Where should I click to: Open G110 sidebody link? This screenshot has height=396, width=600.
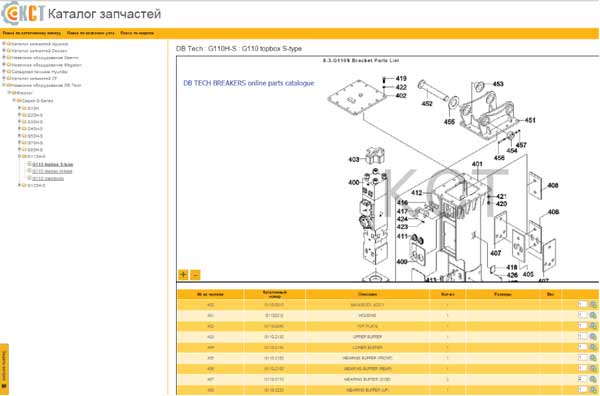[x=48, y=178]
